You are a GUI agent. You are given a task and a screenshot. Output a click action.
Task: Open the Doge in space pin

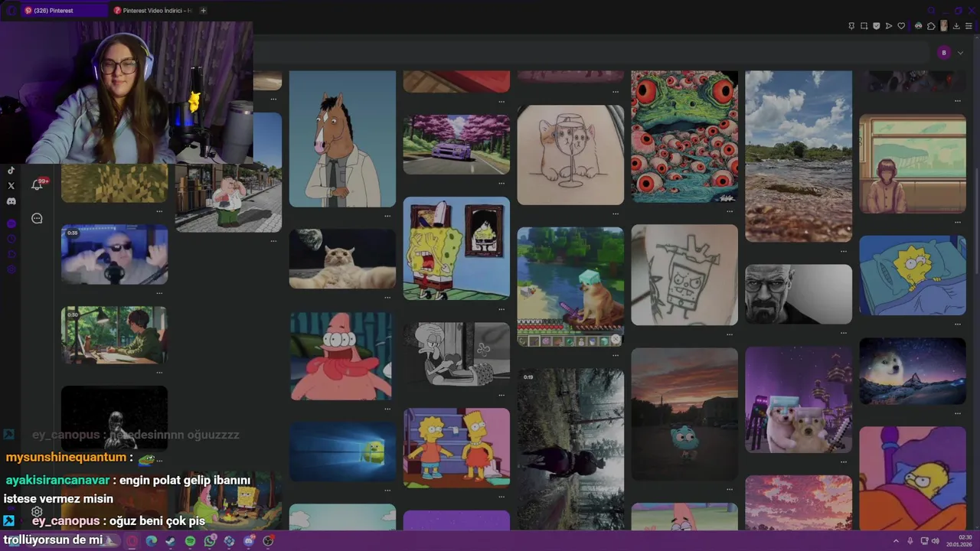[x=913, y=371]
